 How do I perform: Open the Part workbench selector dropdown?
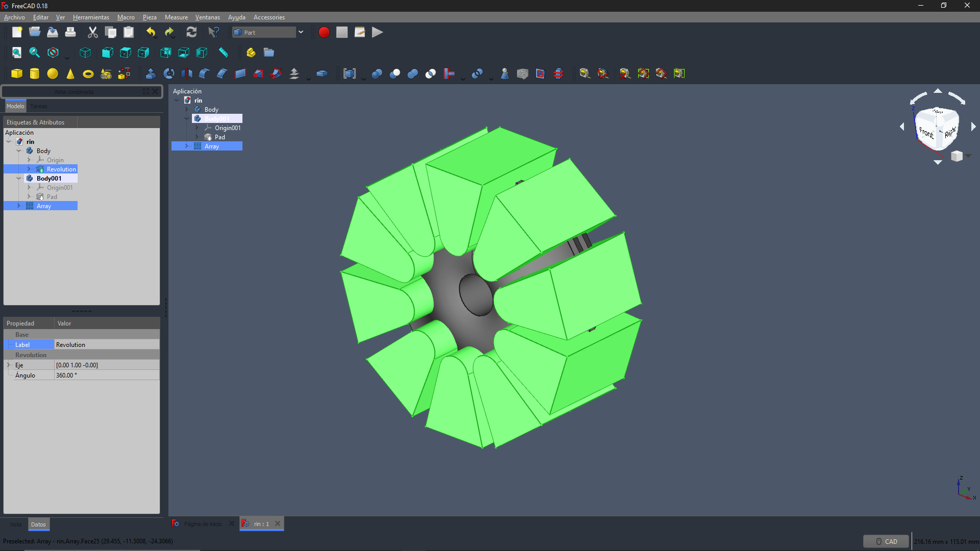coord(301,32)
